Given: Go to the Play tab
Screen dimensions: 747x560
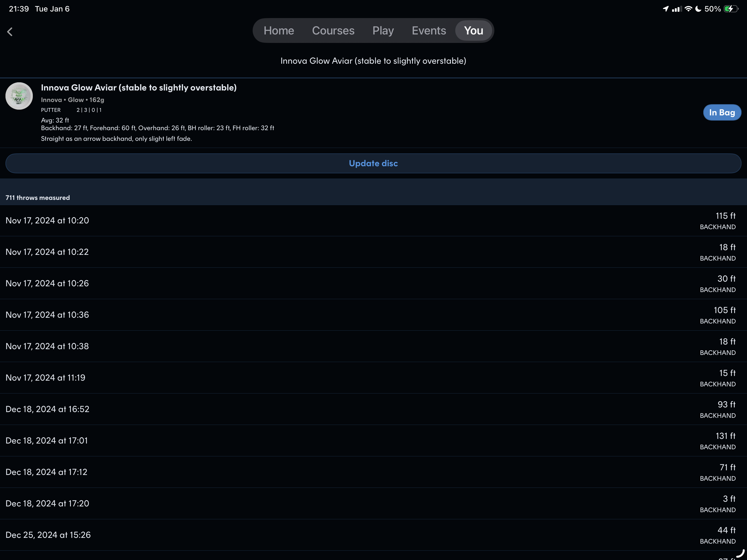Looking at the screenshot, I should pos(383,31).
